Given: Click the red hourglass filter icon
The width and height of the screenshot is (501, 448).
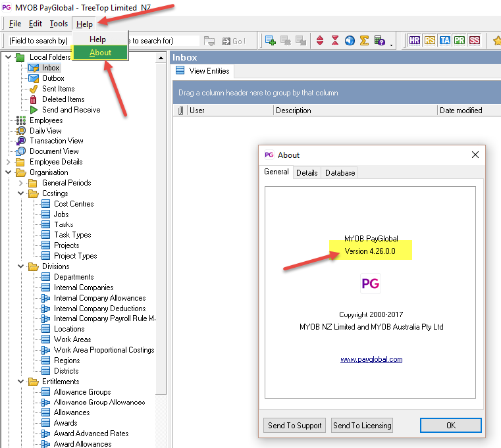Looking at the screenshot, I should click(x=335, y=41).
